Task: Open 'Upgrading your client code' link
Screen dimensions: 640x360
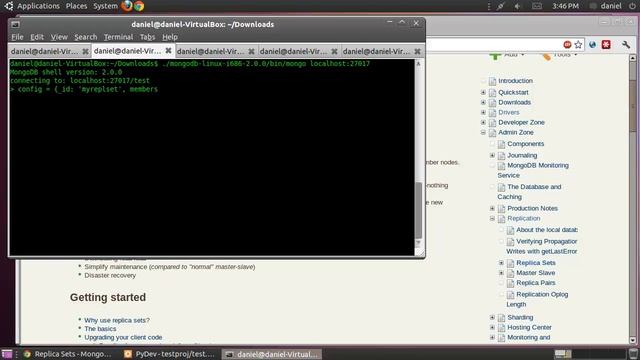Action: pos(123,338)
